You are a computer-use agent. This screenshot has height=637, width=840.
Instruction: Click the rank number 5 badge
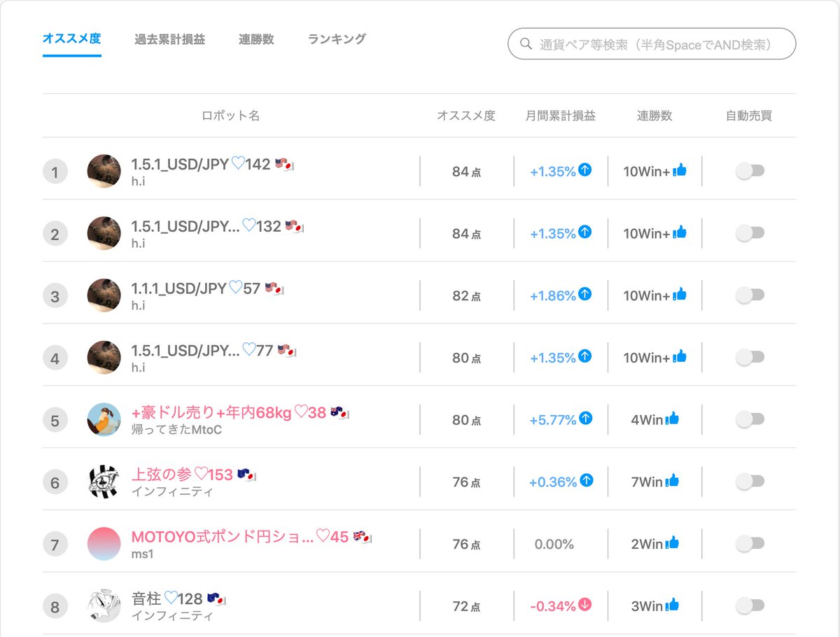55,420
